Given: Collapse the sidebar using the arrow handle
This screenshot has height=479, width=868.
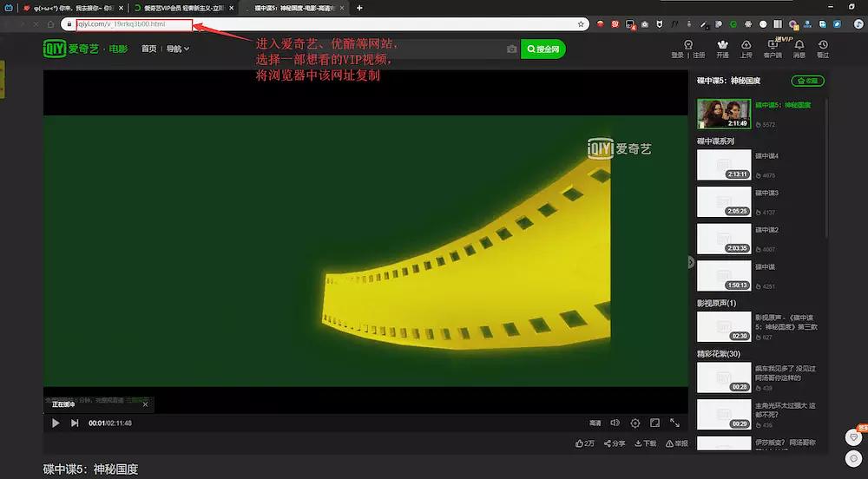Looking at the screenshot, I should click(691, 262).
